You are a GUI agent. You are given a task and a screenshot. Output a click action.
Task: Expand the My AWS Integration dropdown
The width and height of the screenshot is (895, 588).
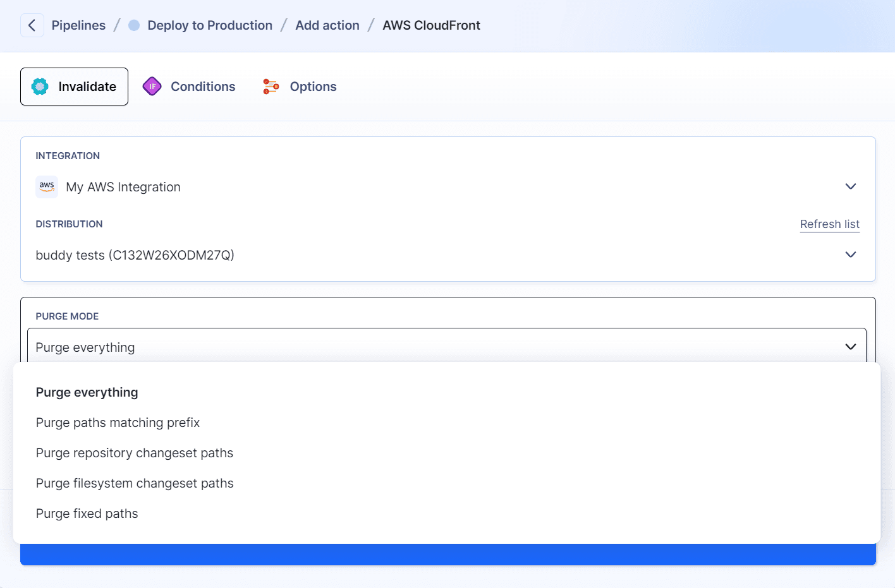(x=850, y=186)
